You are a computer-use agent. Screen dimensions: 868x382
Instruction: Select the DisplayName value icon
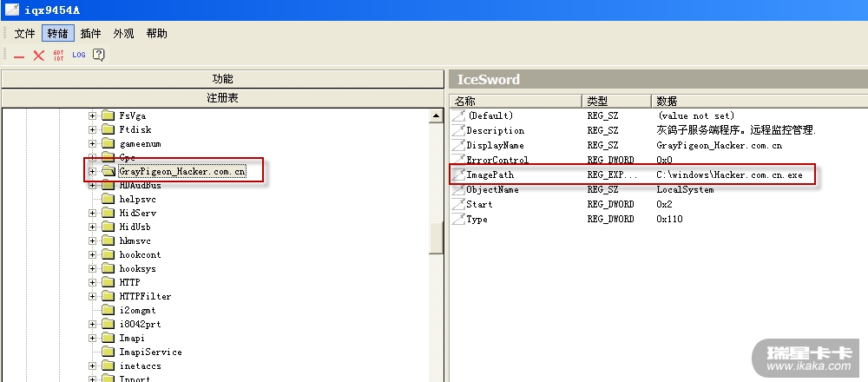(458, 145)
